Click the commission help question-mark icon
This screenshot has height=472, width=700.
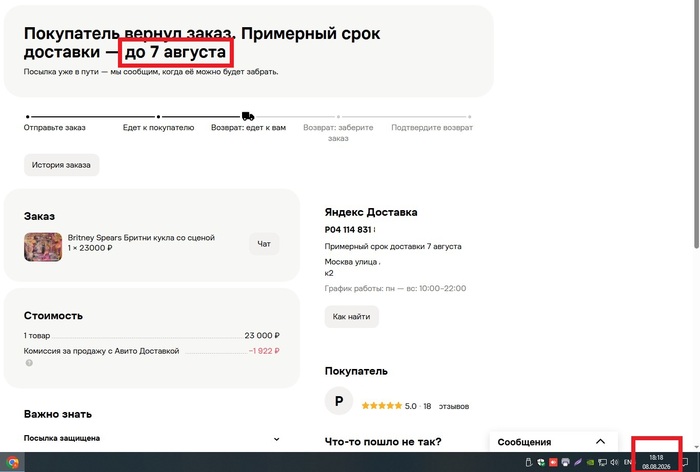pyautogui.click(x=29, y=363)
